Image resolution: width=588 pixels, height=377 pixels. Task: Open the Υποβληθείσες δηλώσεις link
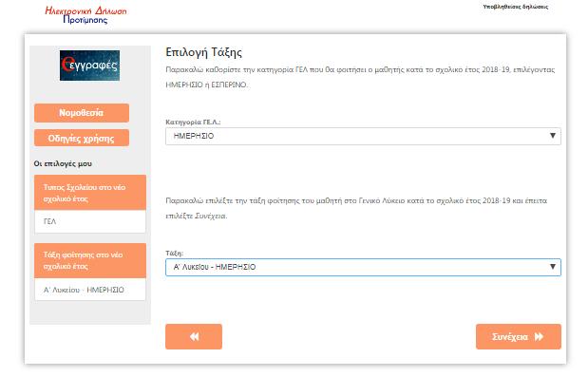pyautogui.click(x=515, y=7)
